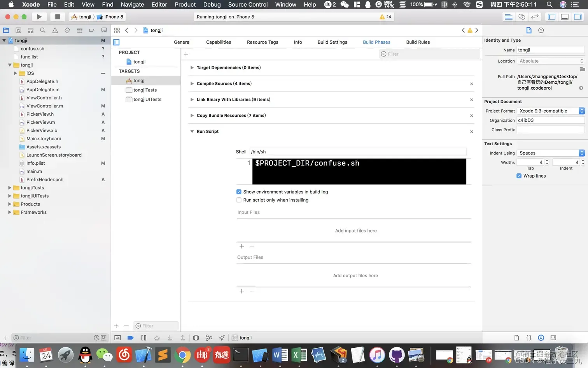The image size is (588, 368).
Task: Stop the running tongji scheme
Action: click(x=58, y=17)
